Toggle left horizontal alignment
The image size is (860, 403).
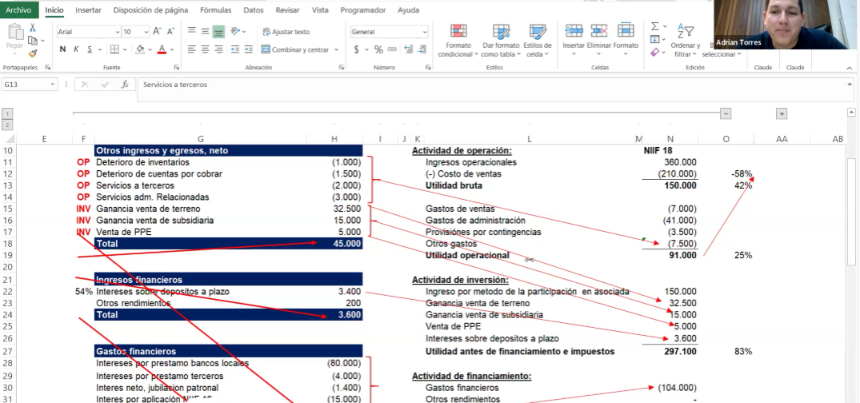(x=191, y=49)
